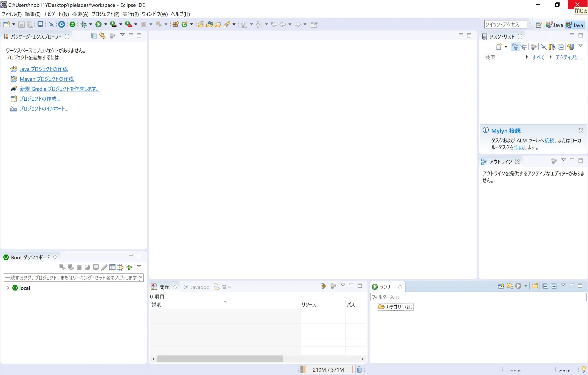Image resolution: width=588 pixels, height=375 pixels.
Task: Open the Run button dropdown arrow
Action: (x=105, y=24)
